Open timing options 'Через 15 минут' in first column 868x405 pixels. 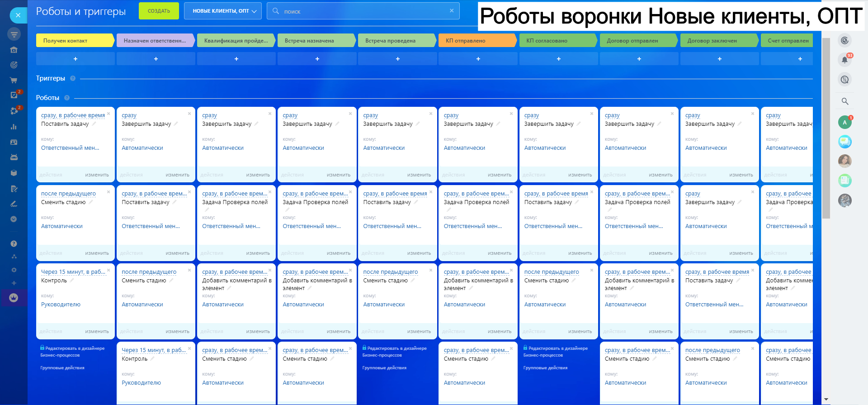tap(73, 272)
